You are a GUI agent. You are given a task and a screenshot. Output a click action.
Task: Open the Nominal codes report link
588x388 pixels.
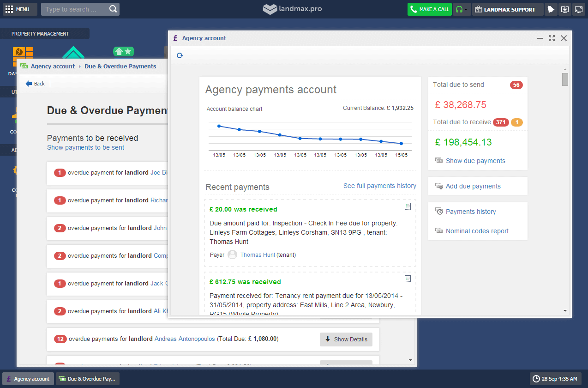(x=477, y=231)
